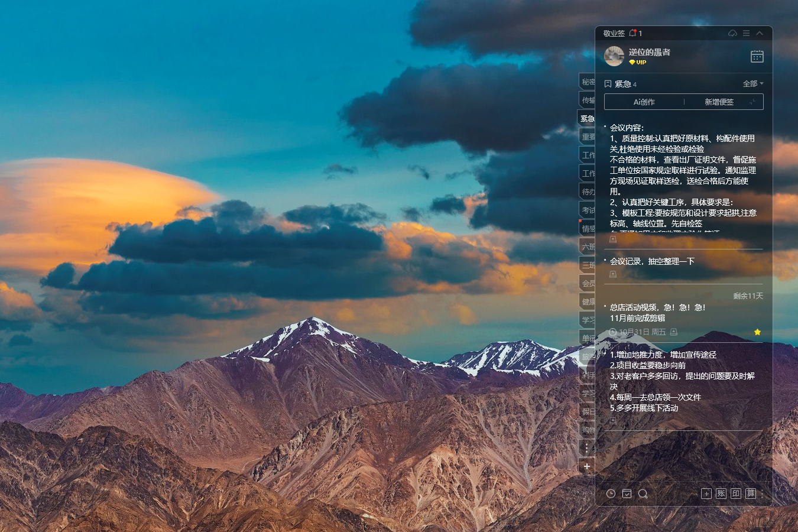The image size is (798, 532).
Task: Open the notification bell in title bar
Action: point(632,33)
